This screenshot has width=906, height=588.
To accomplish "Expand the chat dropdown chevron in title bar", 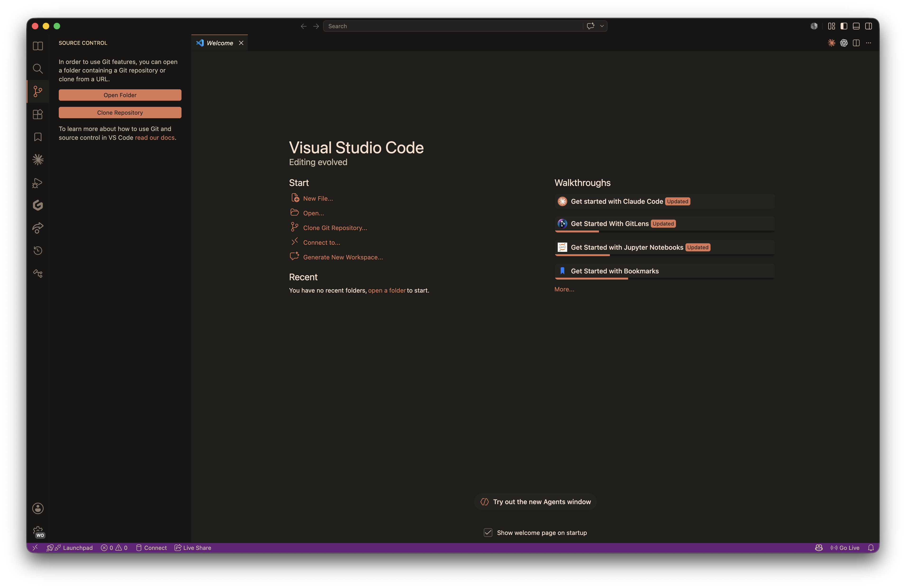I will 602,26.
